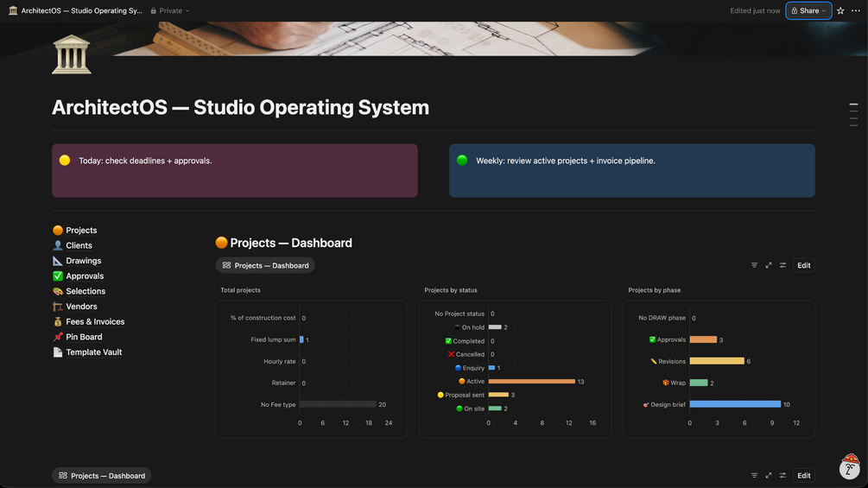Open view settings sliders icon beside Edit
Viewport: 868px width, 488px height.
coord(782,265)
